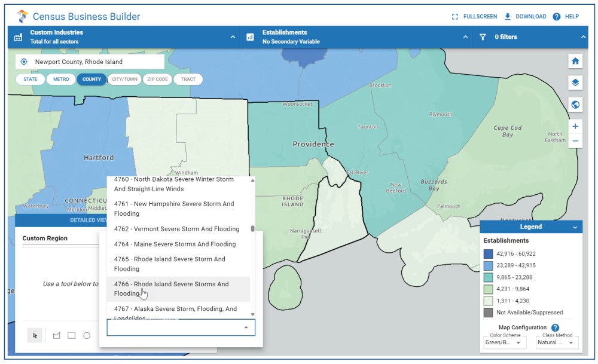This screenshot has width=598, height=364.
Task: Select the Zip Code geography level
Action: (x=157, y=79)
